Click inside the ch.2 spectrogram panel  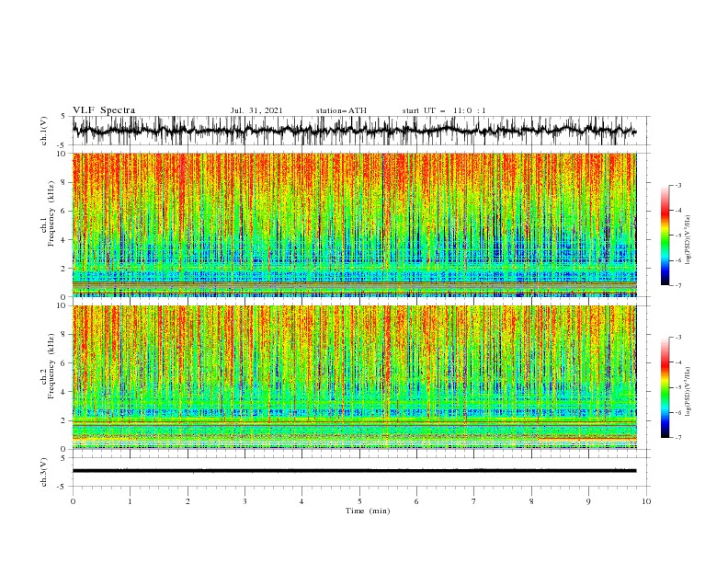(x=354, y=377)
